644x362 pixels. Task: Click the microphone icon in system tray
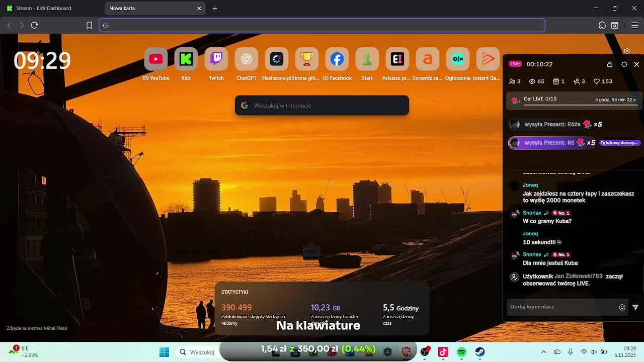(x=571, y=352)
